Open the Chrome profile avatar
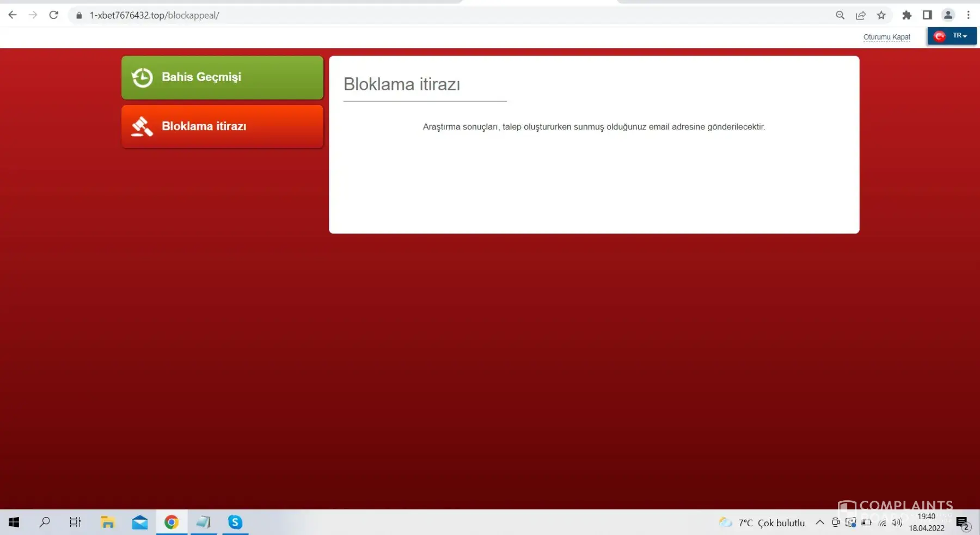 [x=948, y=15]
